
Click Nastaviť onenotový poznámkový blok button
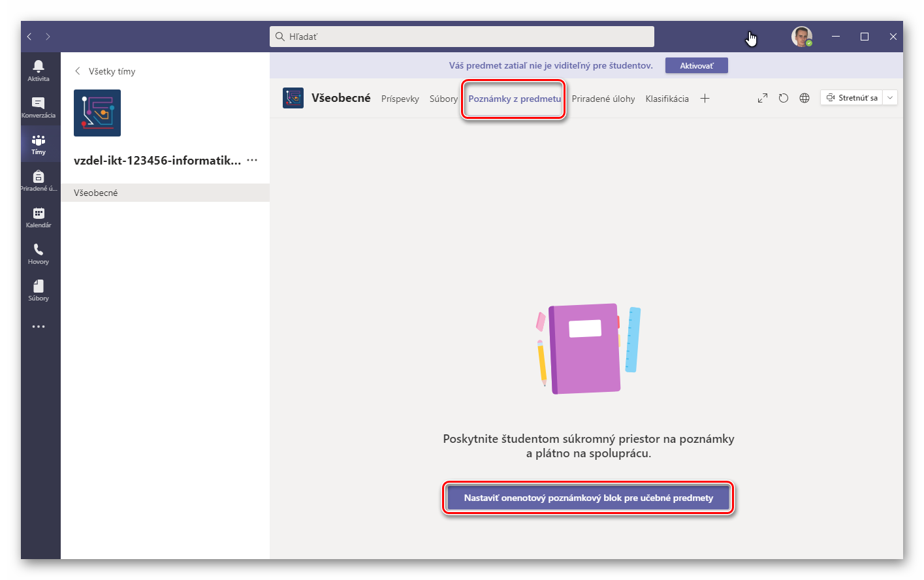588,498
